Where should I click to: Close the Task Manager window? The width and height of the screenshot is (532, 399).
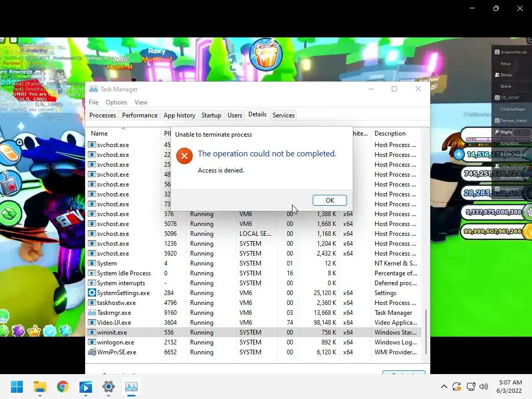[418, 89]
